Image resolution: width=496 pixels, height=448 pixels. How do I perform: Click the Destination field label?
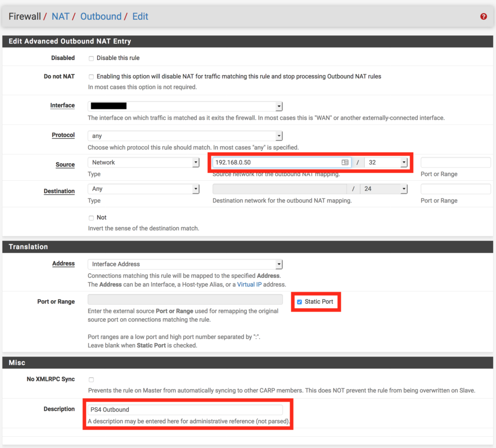pos(59,191)
